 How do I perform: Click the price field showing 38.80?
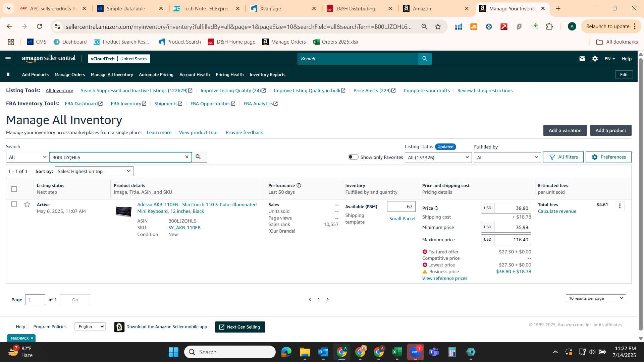pyautogui.click(x=513, y=208)
